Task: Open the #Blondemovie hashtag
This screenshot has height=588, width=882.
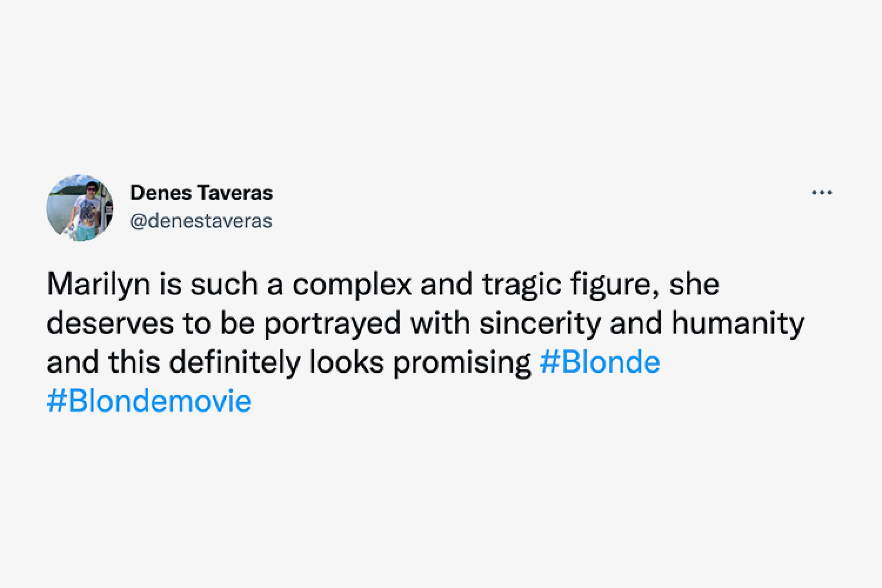Action: 149,401
